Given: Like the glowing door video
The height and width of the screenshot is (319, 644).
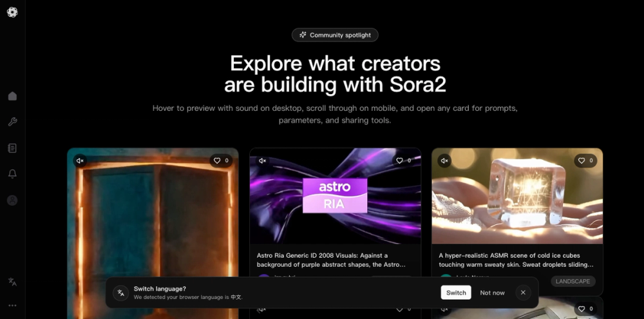Looking at the screenshot, I should click(221, 160).
